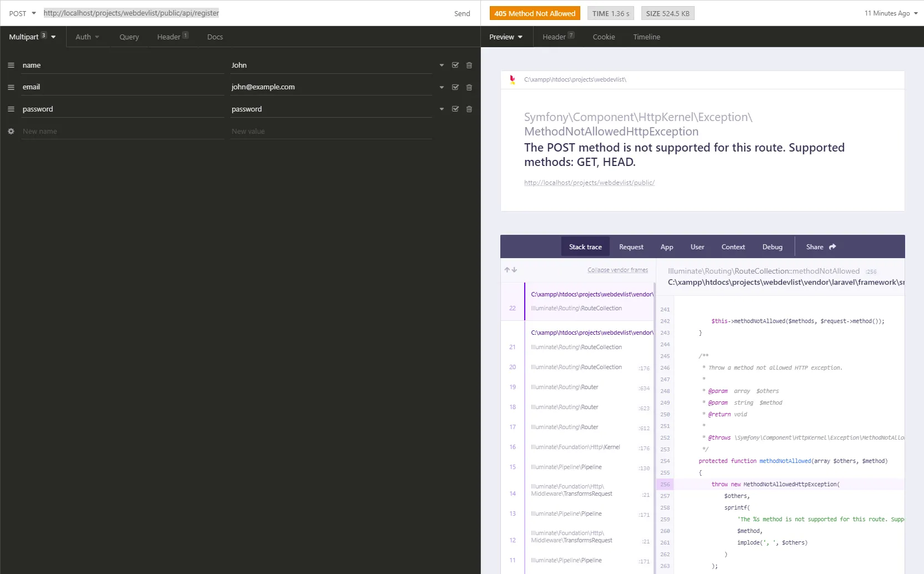
Task: Open the App tab in error page
Action: (667, 247)
